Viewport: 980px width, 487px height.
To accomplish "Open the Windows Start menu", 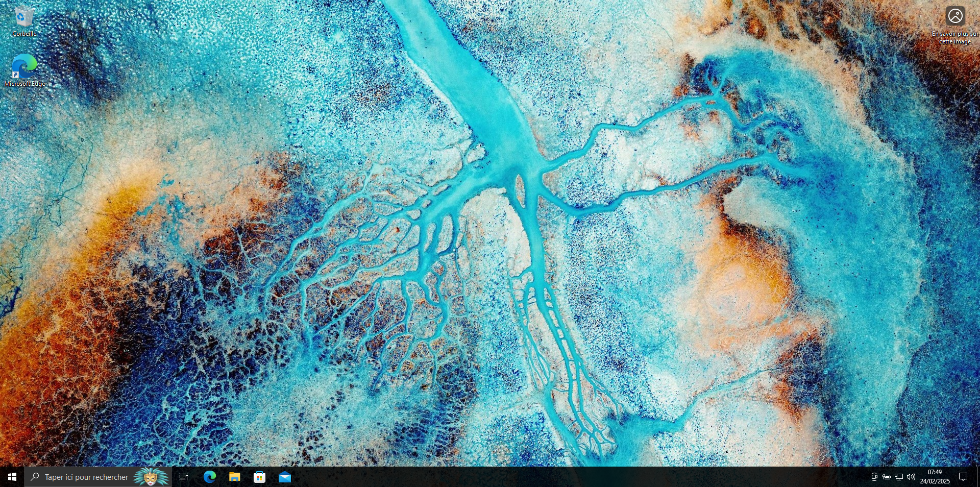I will [12, 477].
